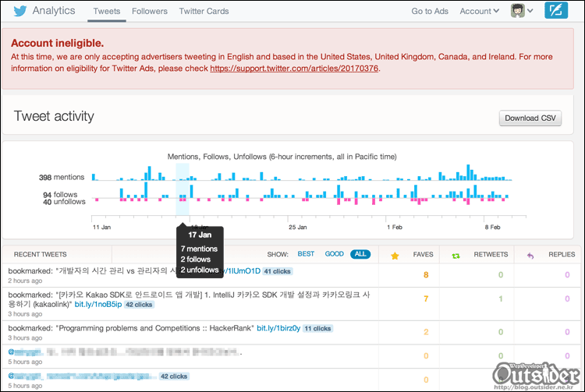Go to Ads link
The image size is (585, 392).
click(x=430, y=11)
